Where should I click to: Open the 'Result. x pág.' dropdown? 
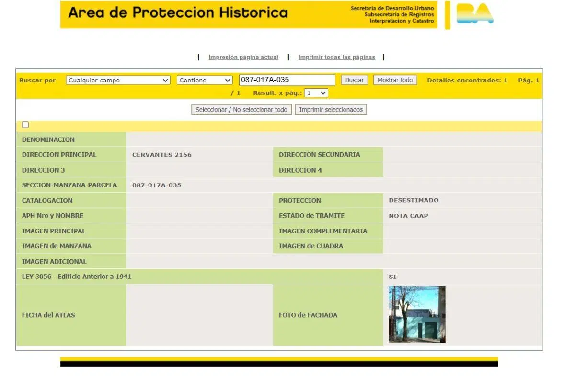(316, 93)
